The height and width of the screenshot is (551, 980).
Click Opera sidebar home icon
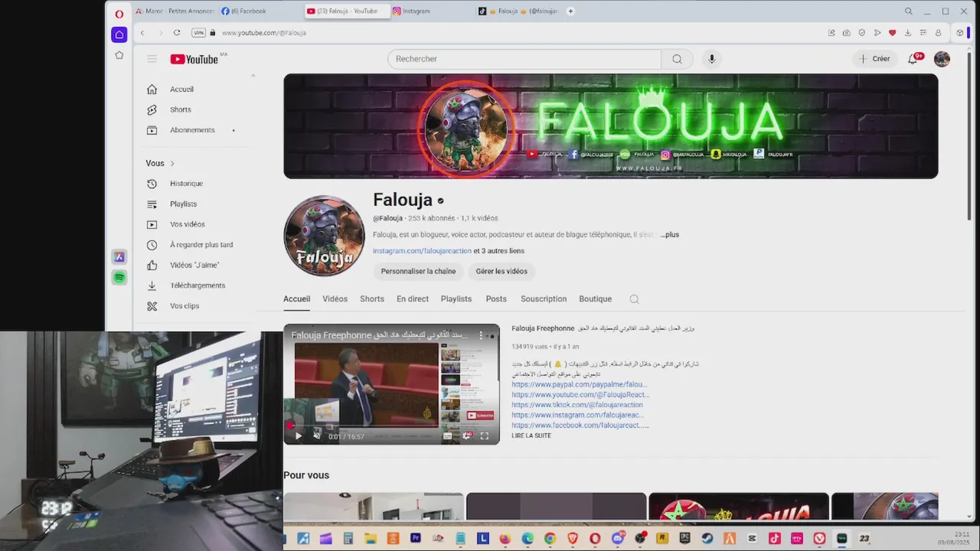(119, 34)
